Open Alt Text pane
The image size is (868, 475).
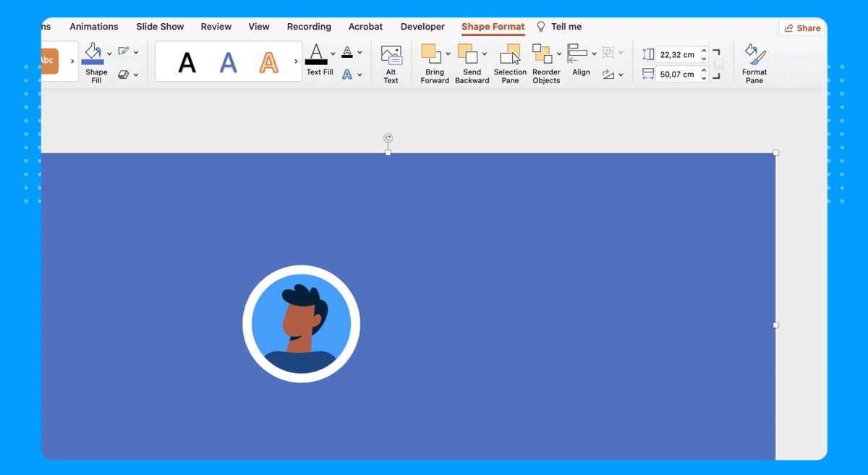391,64
